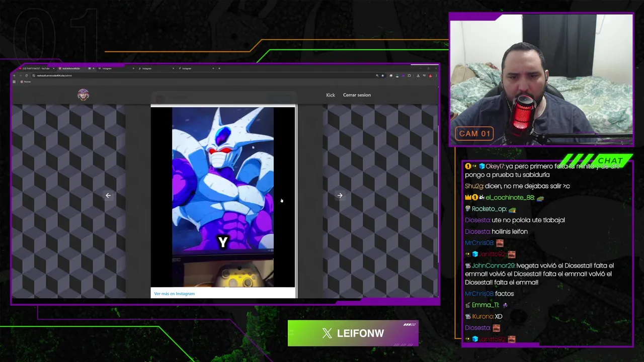Click the chat message 'ute no pololа ute tlabaja!'

[x=528, y=220]
